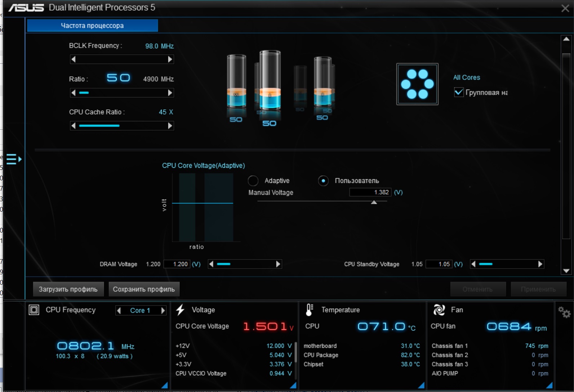
Task: Increase DRAM Voltage with right arrow
Action: (x=278, y=264)
